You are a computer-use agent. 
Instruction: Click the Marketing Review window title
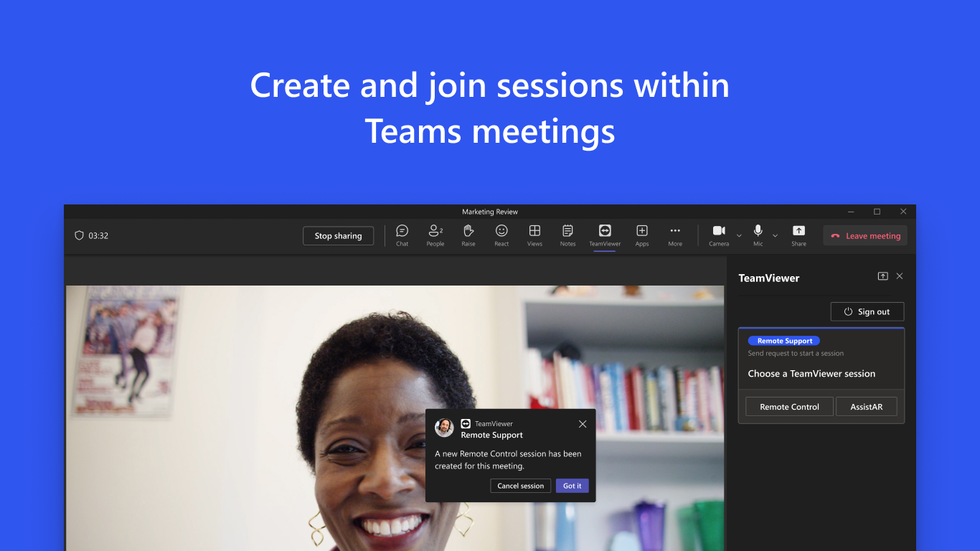coord(490,212)
